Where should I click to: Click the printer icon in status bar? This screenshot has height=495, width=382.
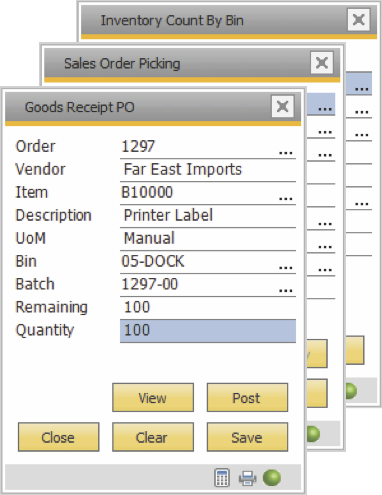[247, 478]
